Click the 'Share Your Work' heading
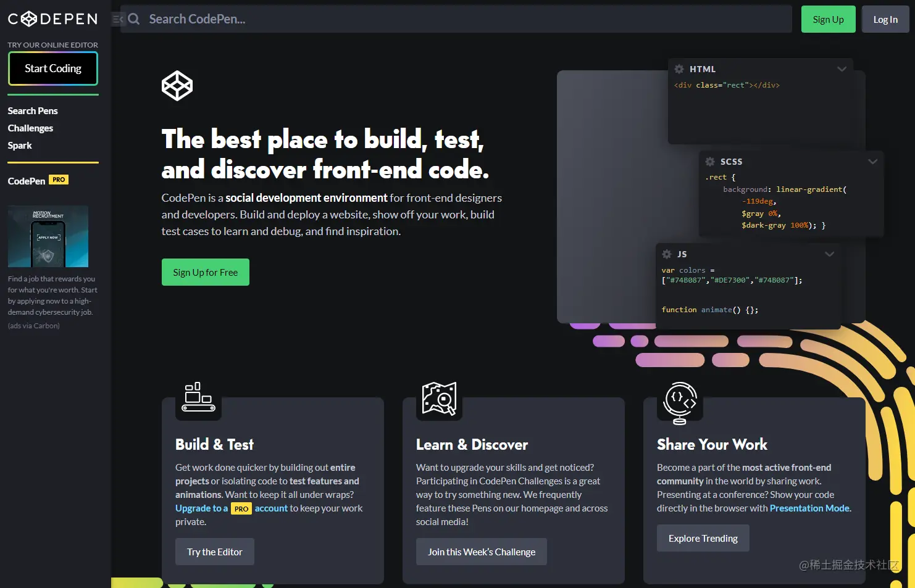The height and width of the screenshot is (588, 915). [712, 445]
